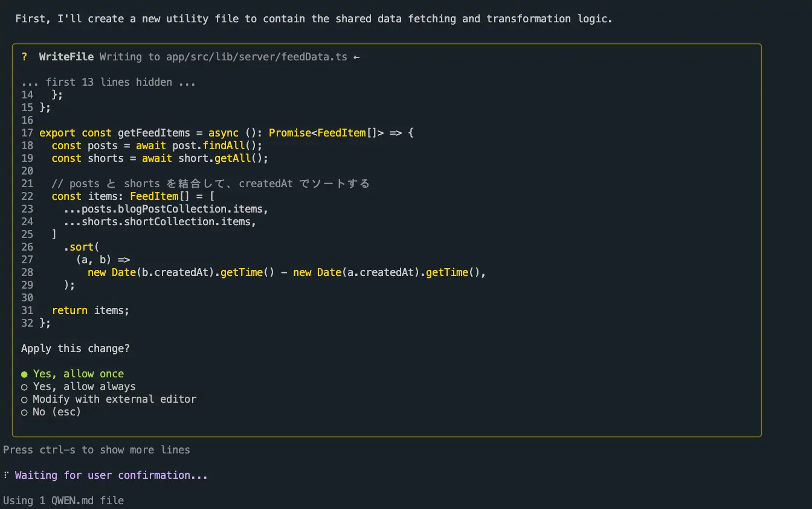Click the file path app/src/lib/server/feedData.ts
Viewport: 812px width, 509px height.
(x=257, y=57)
